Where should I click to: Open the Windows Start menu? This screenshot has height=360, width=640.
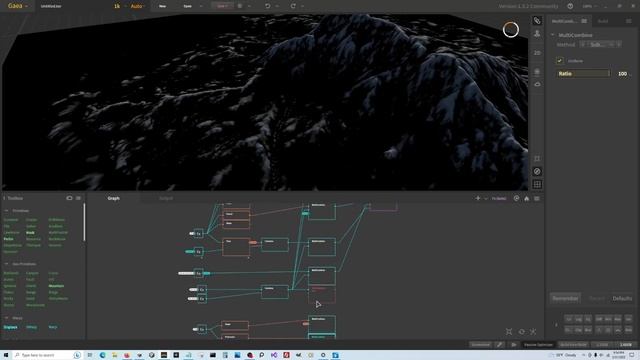6,355
